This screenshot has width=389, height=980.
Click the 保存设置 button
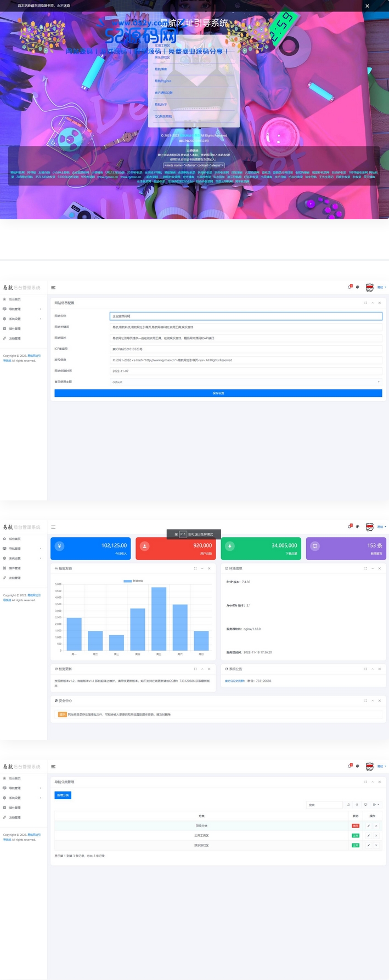[218, 393]
